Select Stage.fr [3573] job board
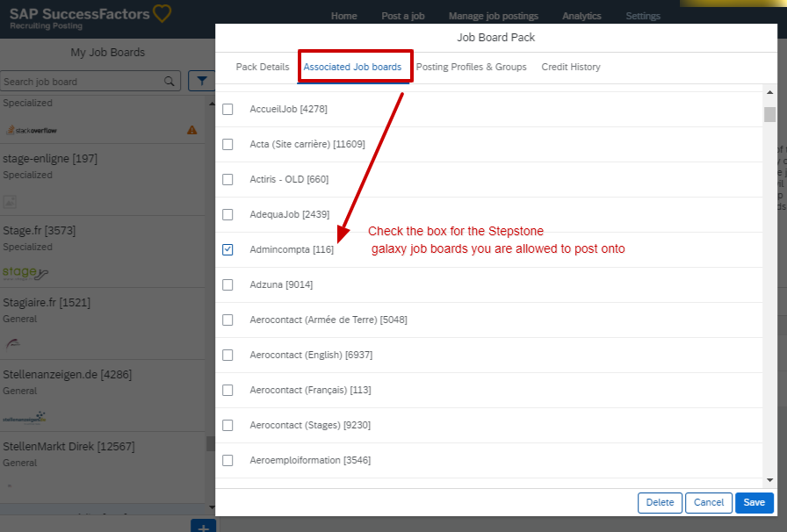This screenshot has height=532, width=787. [103, 252]
